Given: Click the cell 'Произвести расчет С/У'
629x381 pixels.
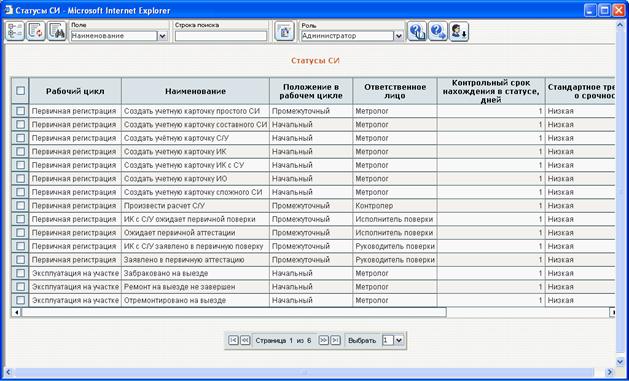Looking at the screenshot, I should click(195, 205).
